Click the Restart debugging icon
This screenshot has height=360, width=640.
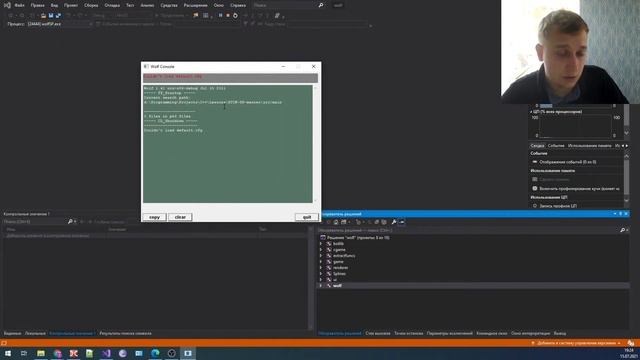pyautogui.click(x=236, y=16)
